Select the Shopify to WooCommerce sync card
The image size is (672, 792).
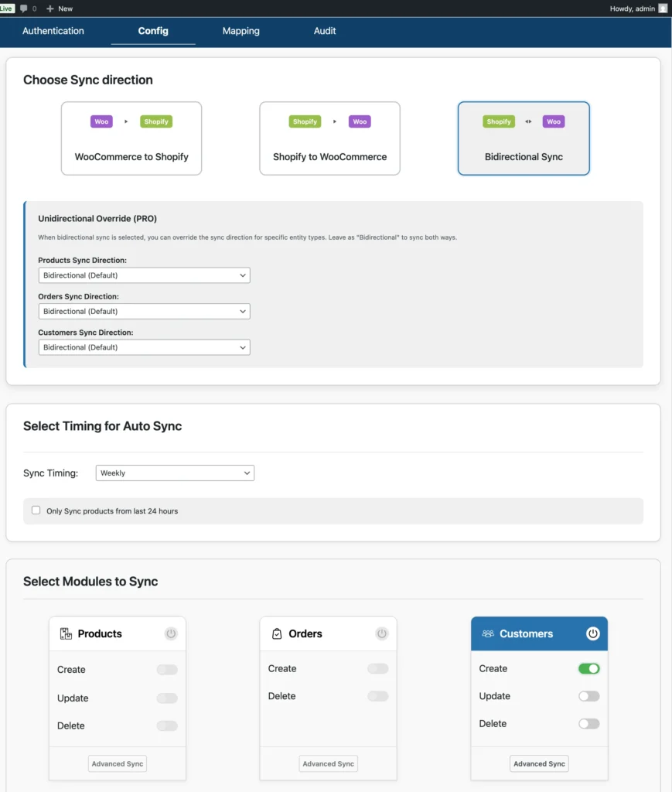click(329, 138)
